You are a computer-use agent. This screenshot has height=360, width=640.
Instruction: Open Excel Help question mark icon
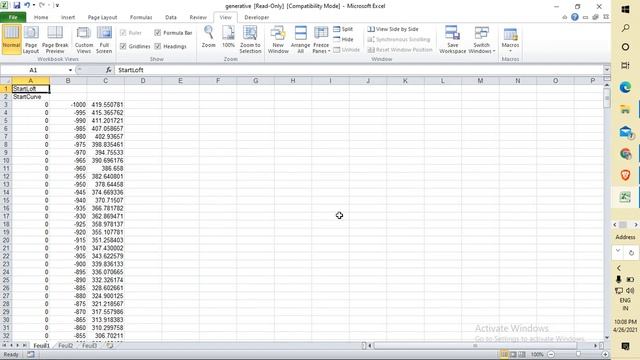point(575,17)
